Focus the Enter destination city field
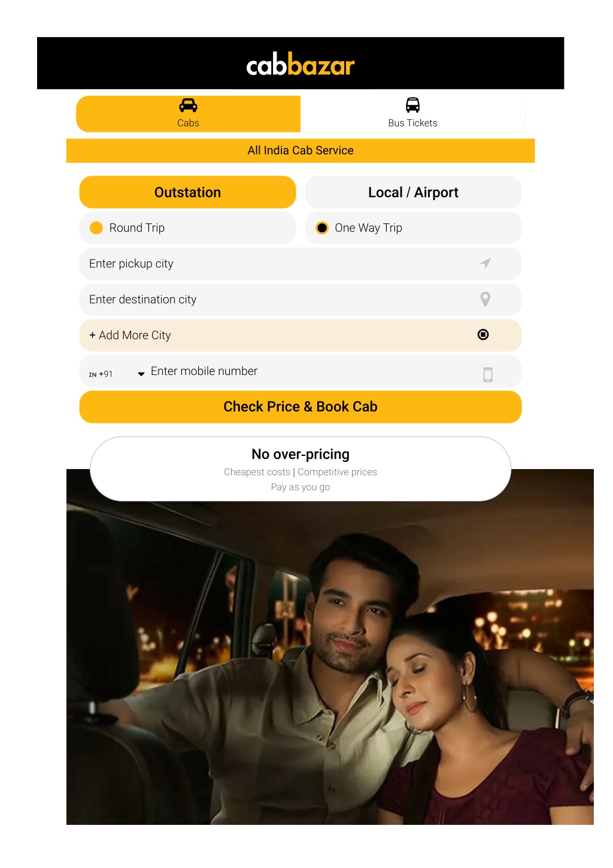Image resolution: width=613 pixels, height=868 pixels. [x=301, y=300]
